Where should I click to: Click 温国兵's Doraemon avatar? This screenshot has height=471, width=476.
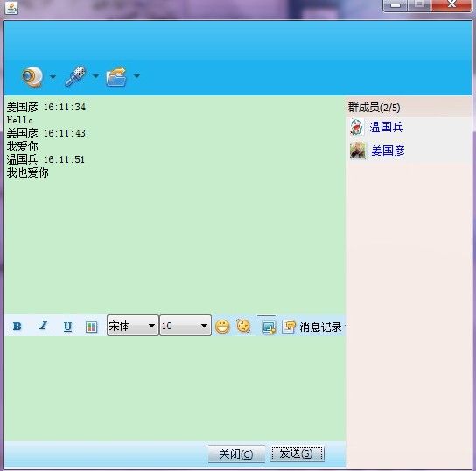357,127
